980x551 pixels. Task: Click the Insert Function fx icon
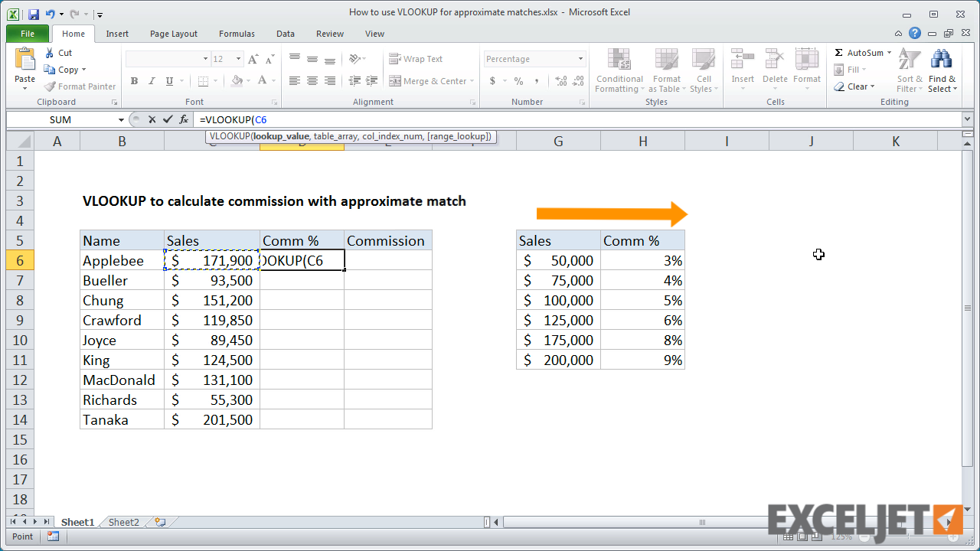coord(184,119)
